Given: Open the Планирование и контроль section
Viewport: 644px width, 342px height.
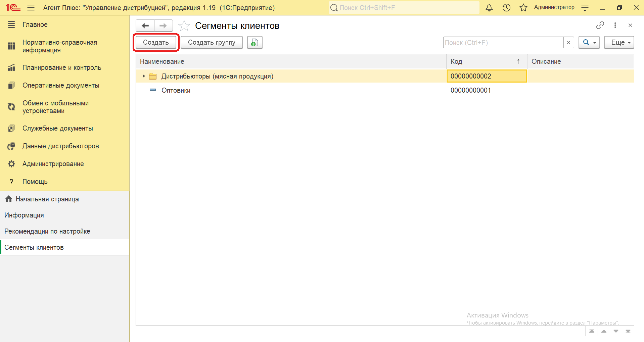Looking at the screenshot, I should (x=62, y=67).
